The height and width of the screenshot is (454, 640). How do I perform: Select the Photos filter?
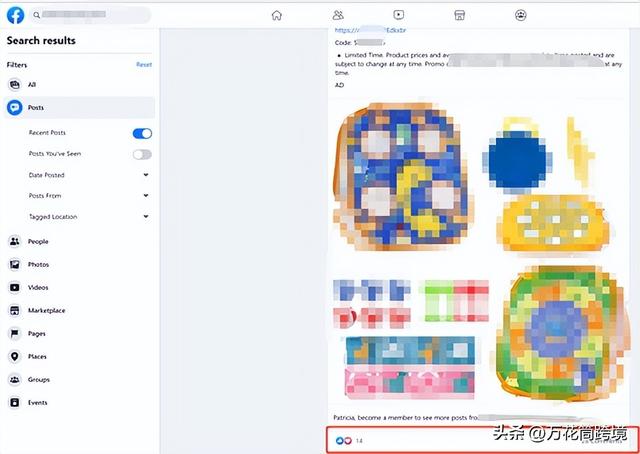click(79, 265)
